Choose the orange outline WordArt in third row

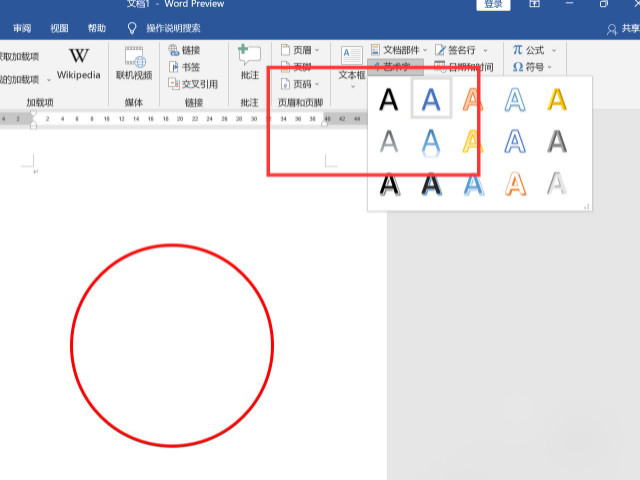pos(515,184)
